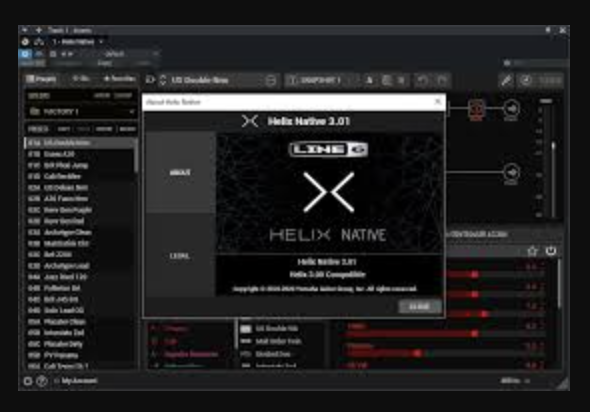The image size is (590, 412).
Task: Select preset 03C Brit 2204
Action: [x=80, y=254]
